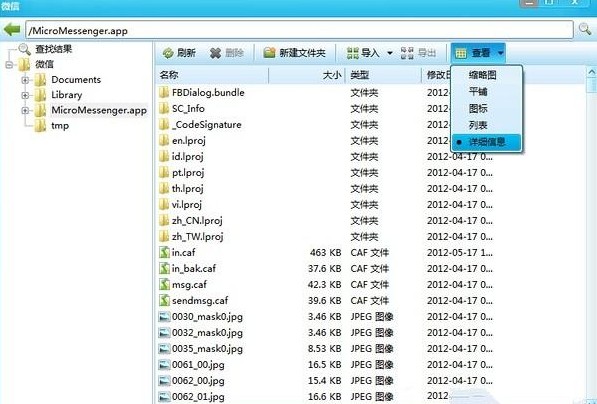Click the en.lproj folder icon
The image size is (597, 404).
(164, 141)
